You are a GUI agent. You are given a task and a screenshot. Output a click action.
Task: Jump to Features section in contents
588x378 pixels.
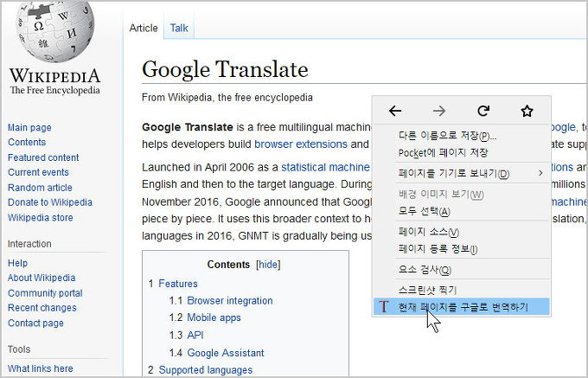point(178,284)
